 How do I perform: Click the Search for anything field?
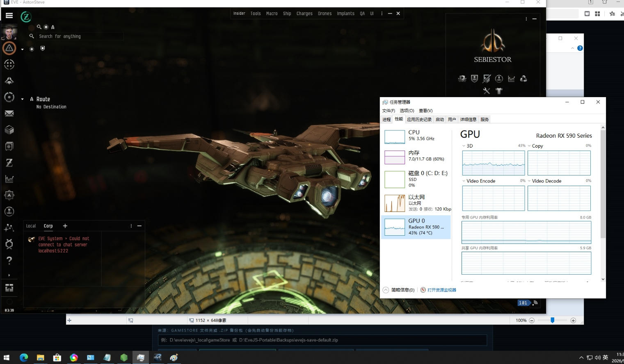[80, 36]
